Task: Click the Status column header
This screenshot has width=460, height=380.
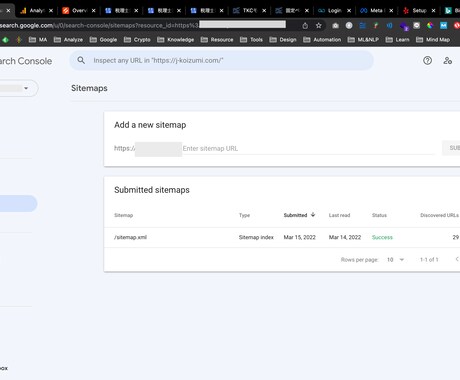Action: point(379,215)
